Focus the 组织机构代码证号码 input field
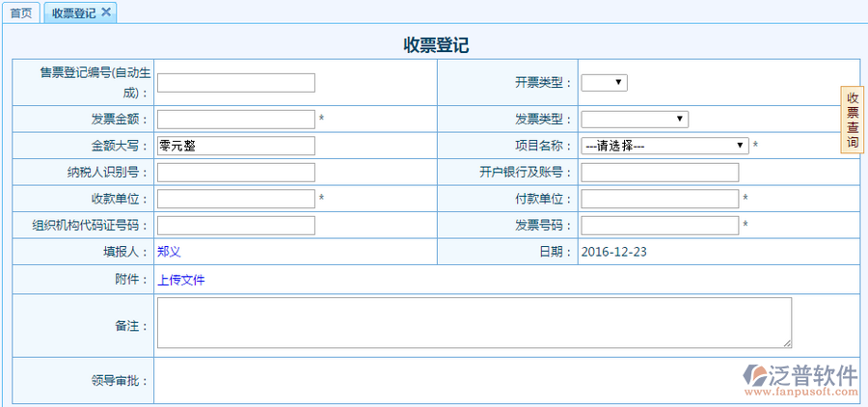The width and height of the screenshot is (868, 407). [236, 226]
